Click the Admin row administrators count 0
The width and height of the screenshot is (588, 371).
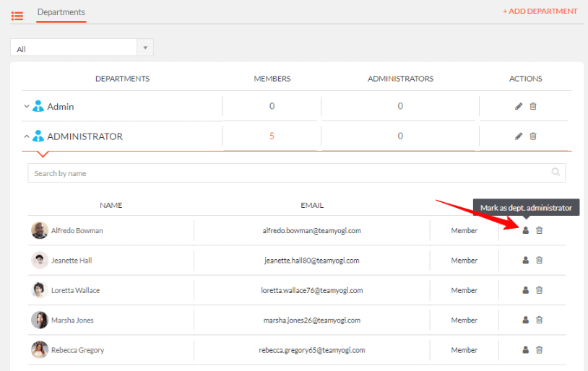tap(400, 106)
